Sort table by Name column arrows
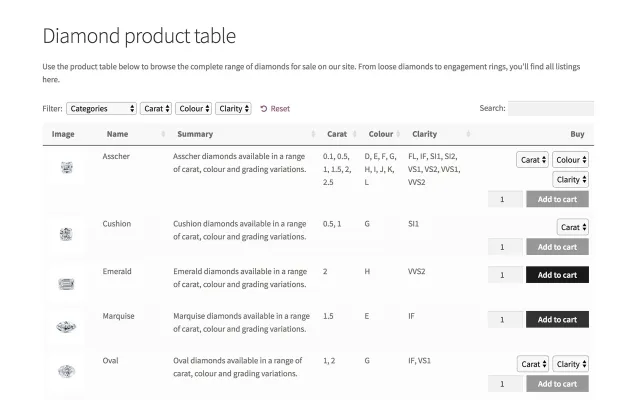640x400 pixels. pyautogui.click(x=163, y=134)
